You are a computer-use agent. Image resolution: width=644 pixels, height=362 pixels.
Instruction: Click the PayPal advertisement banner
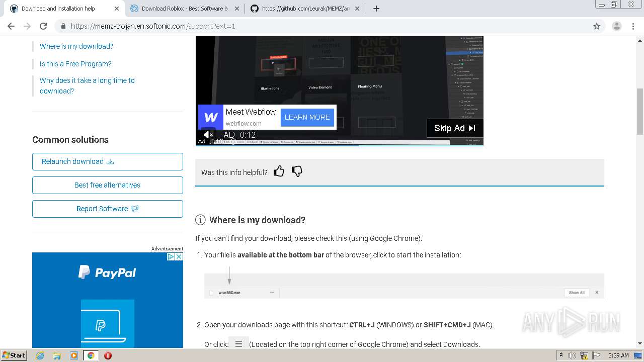[108, 300]
